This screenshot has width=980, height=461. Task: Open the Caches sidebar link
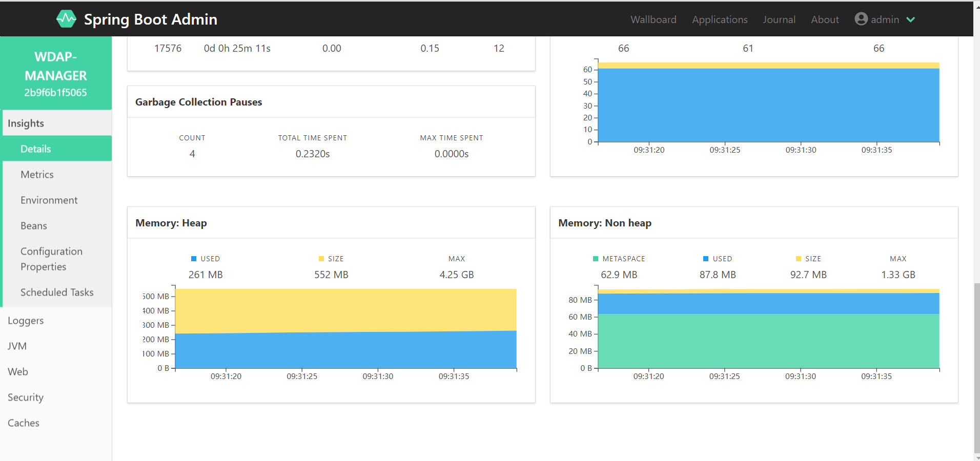(x=56, y=423)
